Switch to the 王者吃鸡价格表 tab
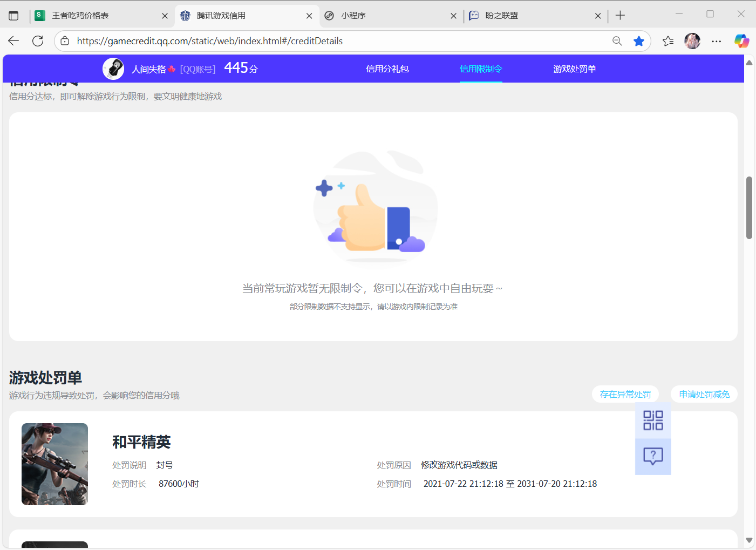This screenshot has width=756, height=550. (x=101, y=16)
